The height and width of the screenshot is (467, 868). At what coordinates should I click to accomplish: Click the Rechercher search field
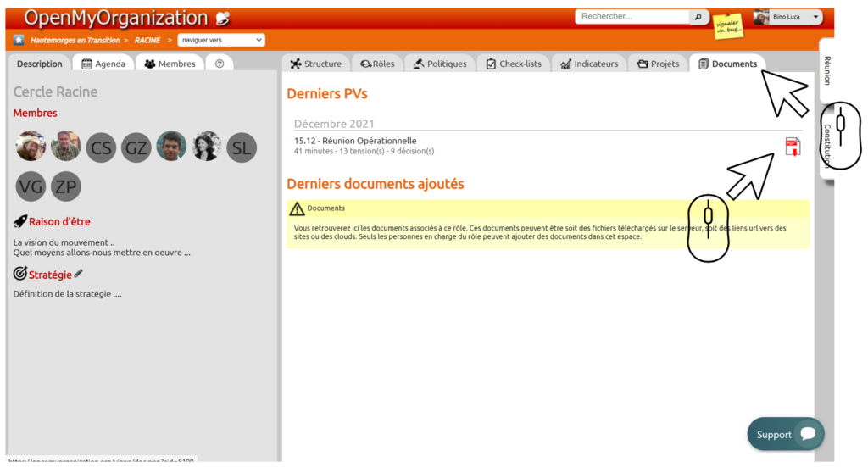[632, 17]
